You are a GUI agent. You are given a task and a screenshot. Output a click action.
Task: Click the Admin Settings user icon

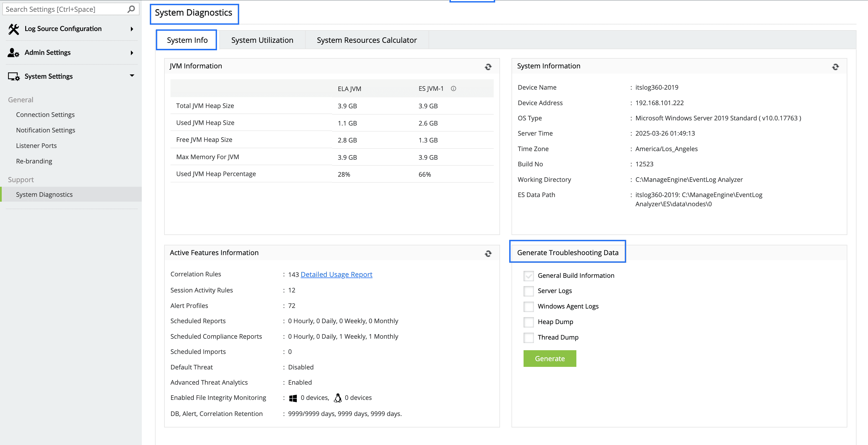(x=13, y=53)
